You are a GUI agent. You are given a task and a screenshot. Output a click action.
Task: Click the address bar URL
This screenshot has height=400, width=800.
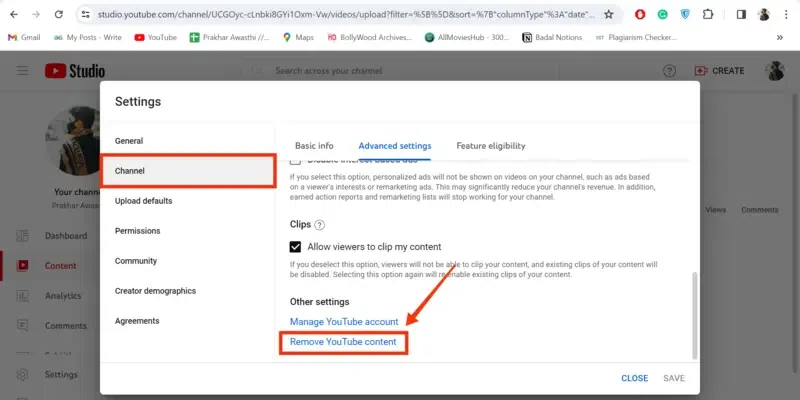pos(346,15)
